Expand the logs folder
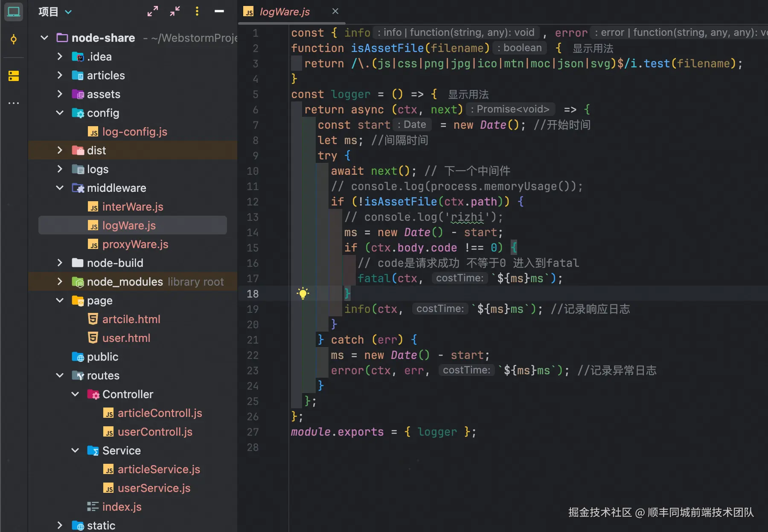Image resolution: width=768 pixels, height=532 pixels. coord(60,169)
